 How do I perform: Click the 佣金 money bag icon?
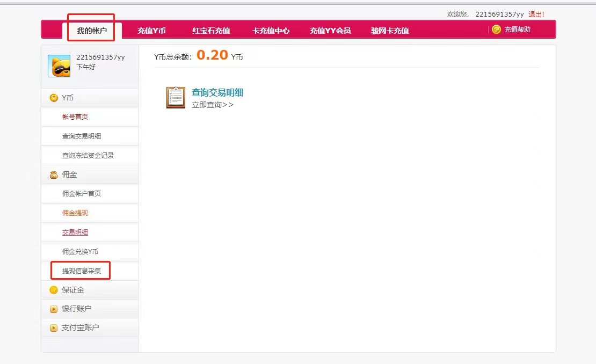[54, 175]
